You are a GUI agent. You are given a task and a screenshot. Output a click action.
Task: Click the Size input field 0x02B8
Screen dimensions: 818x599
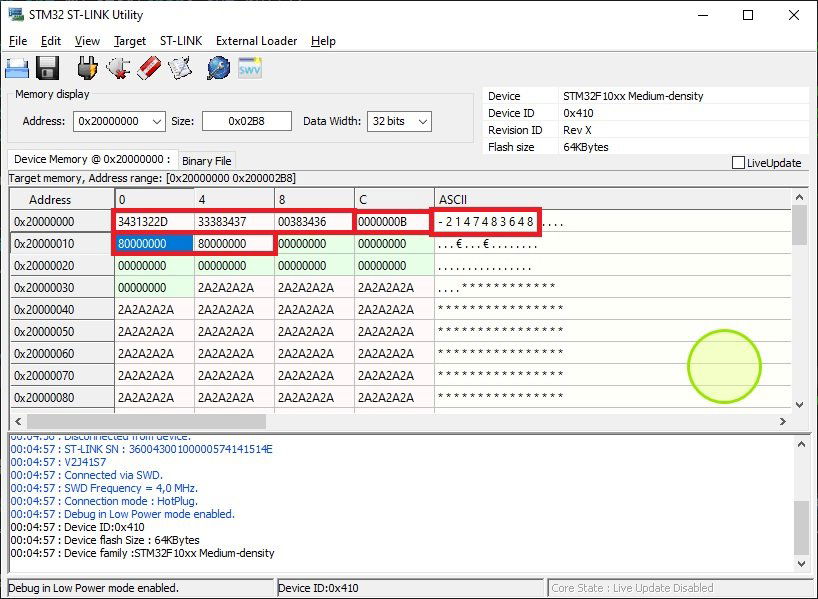tap(247, 121)
